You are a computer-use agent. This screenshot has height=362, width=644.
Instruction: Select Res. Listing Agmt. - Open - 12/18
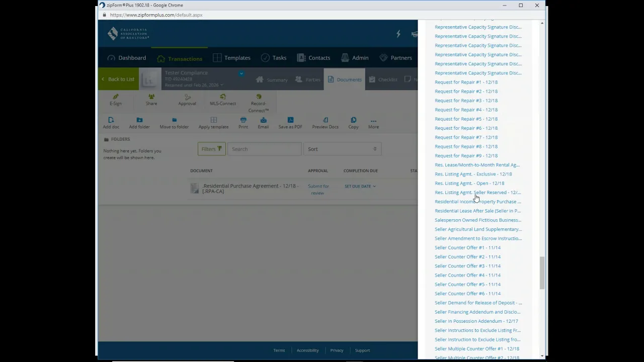pyautogui.click(x=469, y=183)
